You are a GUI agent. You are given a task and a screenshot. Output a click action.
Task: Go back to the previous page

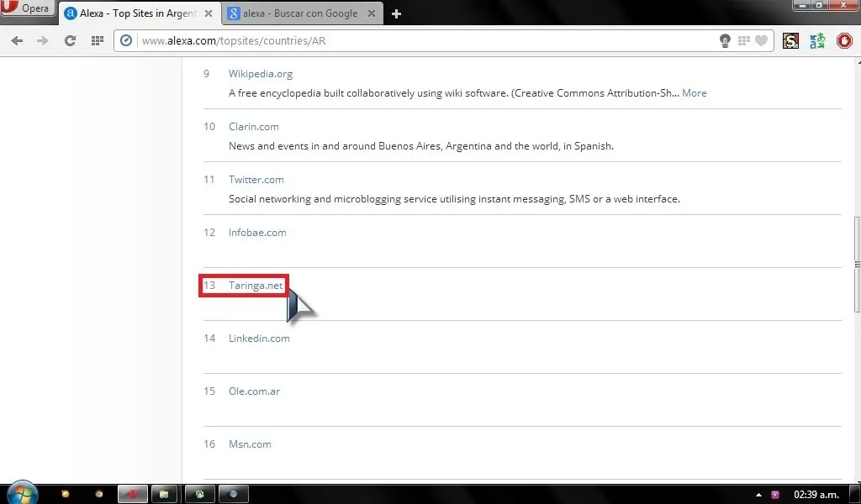pos(17,40)
